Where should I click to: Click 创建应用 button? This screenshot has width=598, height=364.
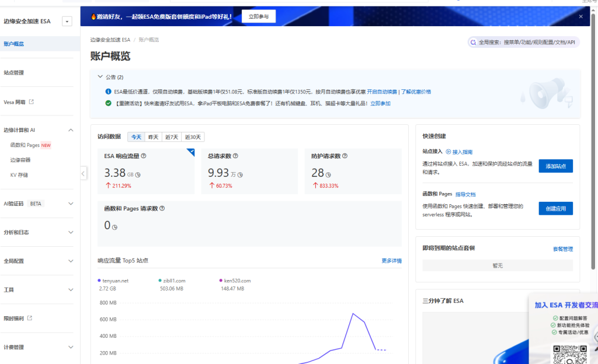coord(556,209)
